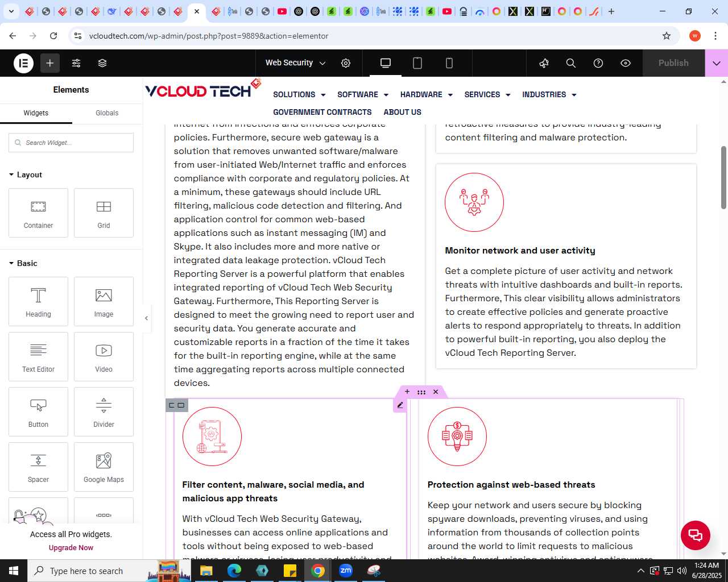This screenshot has height=582, width=728.
Task: Open the INDUSTRIES menu
Action: coord(549,95)
